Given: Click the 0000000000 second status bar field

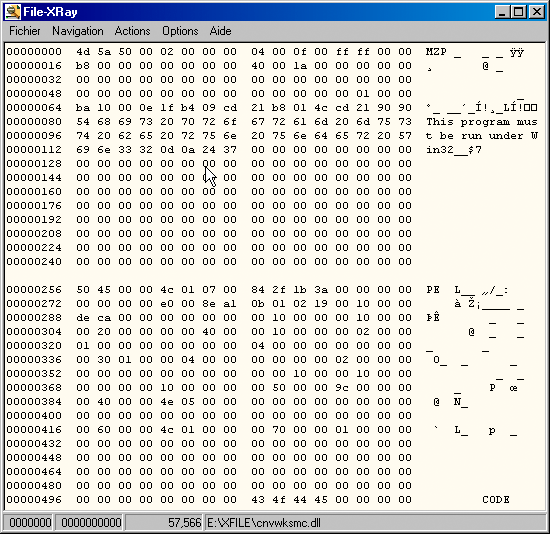Looking at the screenshot, I should (x=91, y=523).
